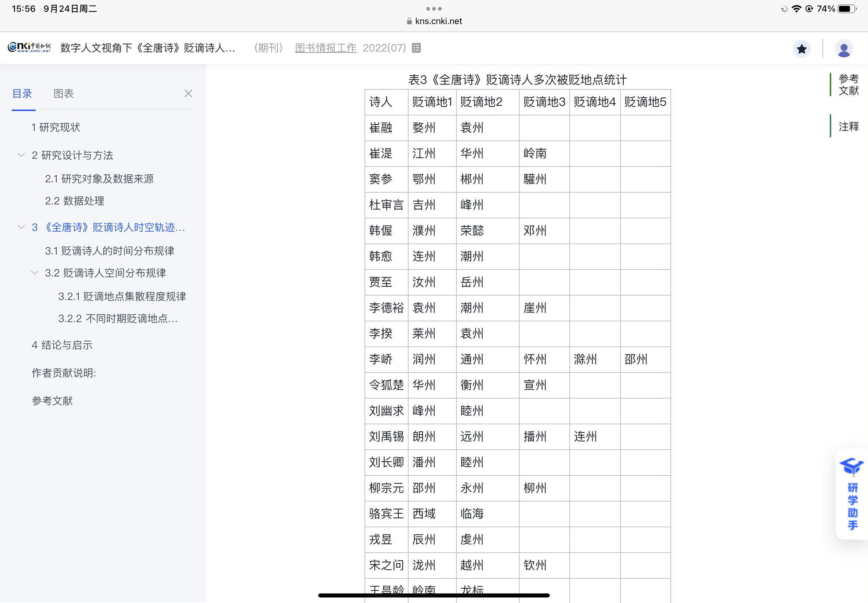Jump to 参考文献 side tab

pyautogui.click(x=849, y=85)
